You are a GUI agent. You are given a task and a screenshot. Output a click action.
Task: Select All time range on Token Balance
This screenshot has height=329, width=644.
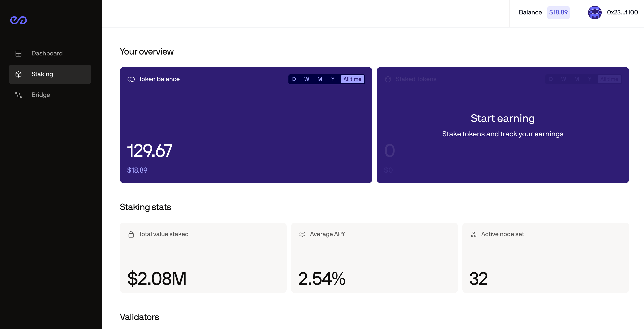tap(352, 79)
